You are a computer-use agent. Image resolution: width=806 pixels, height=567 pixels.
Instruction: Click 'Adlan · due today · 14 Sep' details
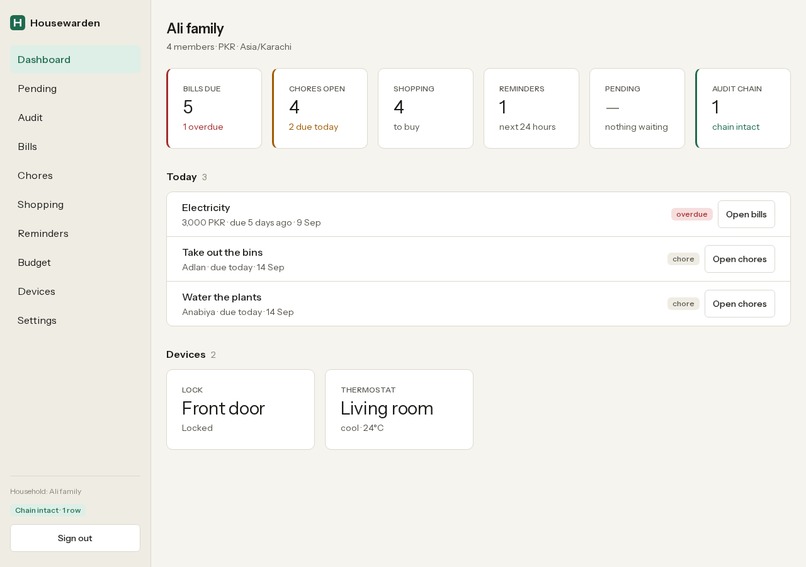pos(233,267)
